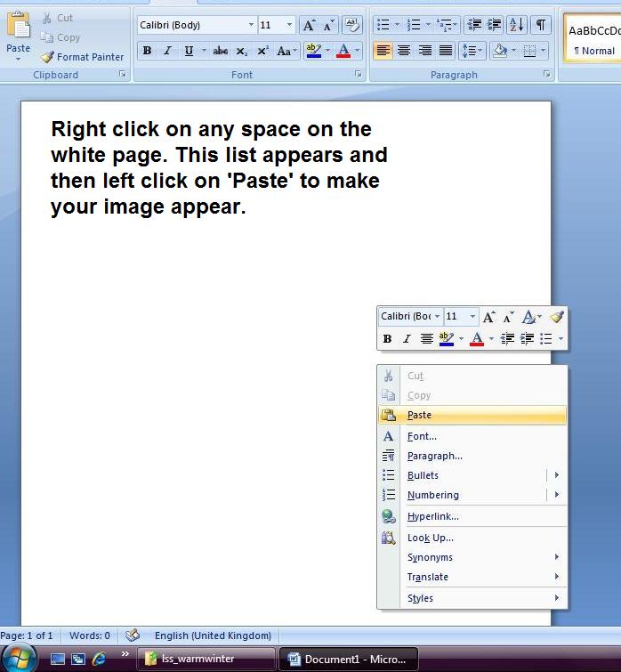Click mini toolbar Decrease Indent icon
The height and width of the screenshot is (672, 621).
[x=507, y=339]
